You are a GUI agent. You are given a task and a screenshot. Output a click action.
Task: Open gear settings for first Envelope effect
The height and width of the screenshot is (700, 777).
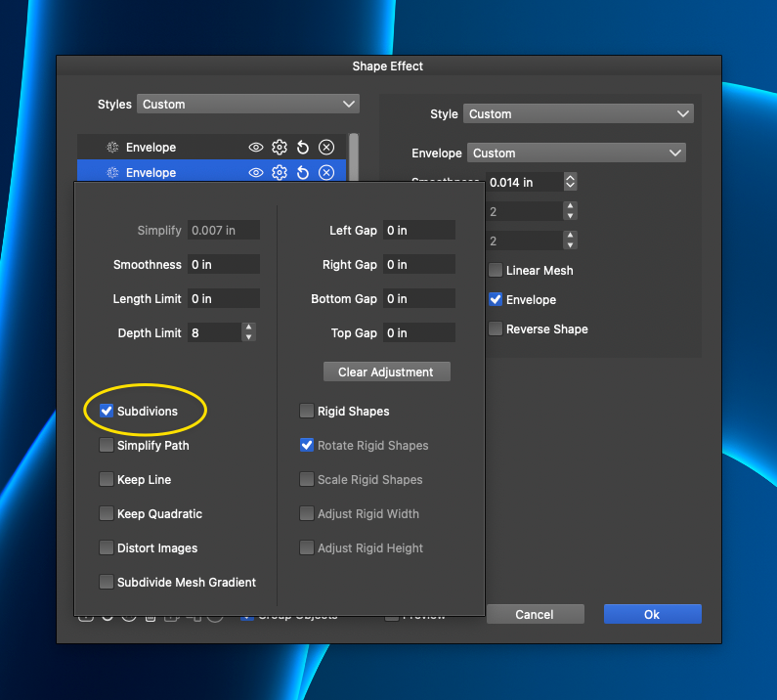[280, 148]
